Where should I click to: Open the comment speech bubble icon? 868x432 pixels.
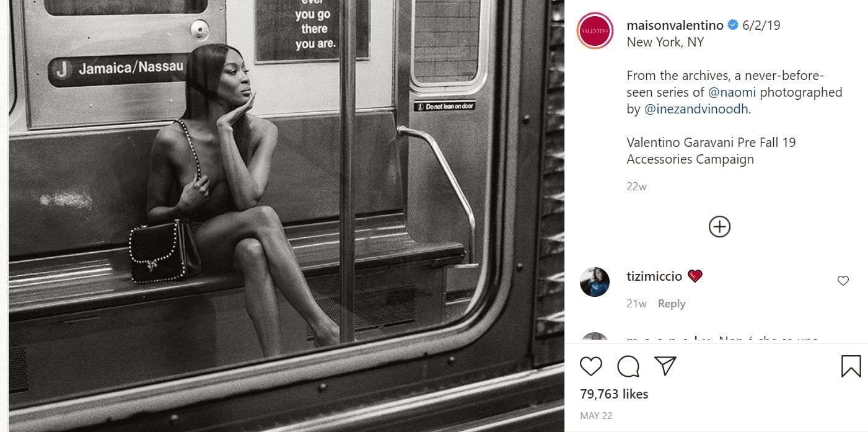pos(628,366)
